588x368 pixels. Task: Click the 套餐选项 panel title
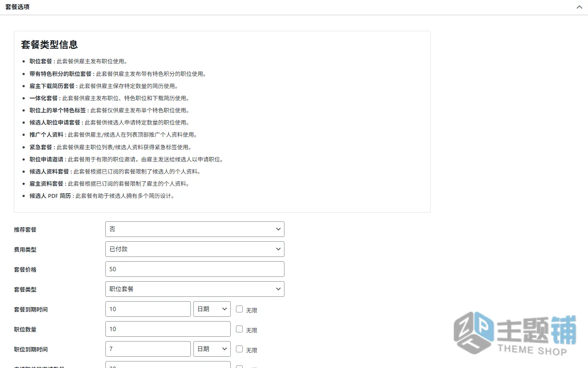[17, 7]
